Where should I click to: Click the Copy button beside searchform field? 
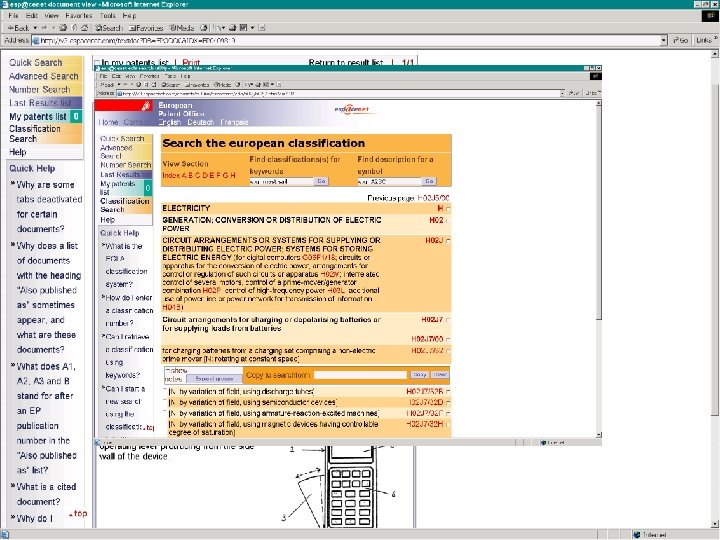click(x=419, y=375)
